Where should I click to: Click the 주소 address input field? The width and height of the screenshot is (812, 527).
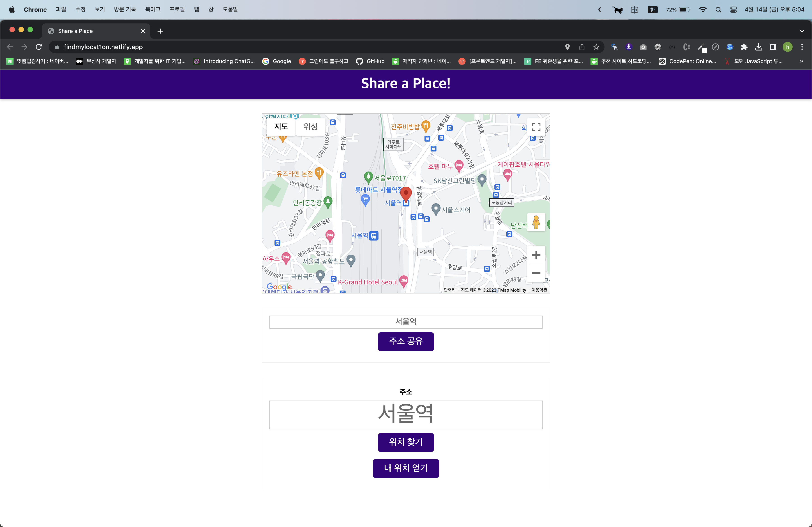coord(406,415)
